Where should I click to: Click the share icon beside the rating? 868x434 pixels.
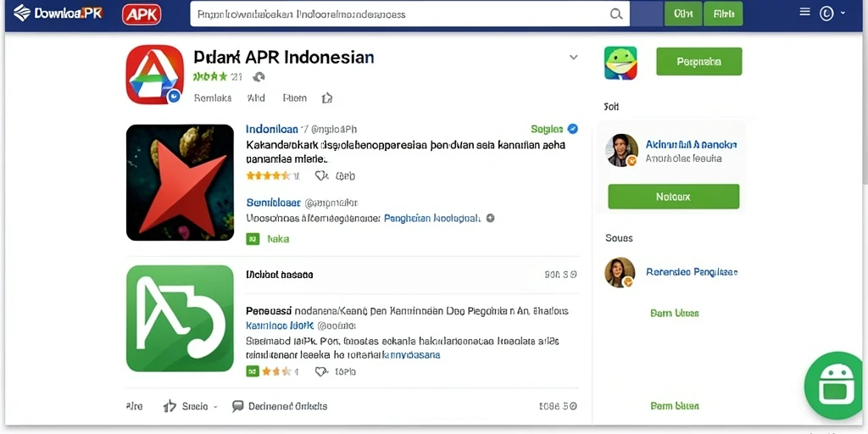259,77
